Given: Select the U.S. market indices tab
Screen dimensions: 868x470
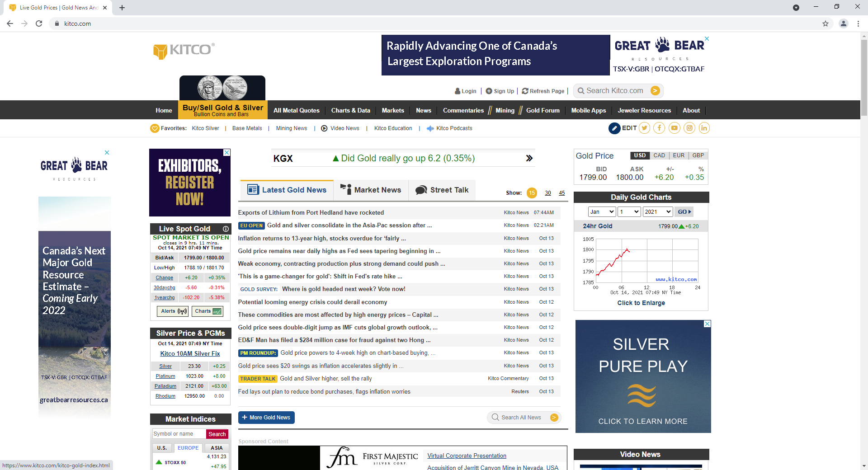Looking at the screenshot, I should click(x=162, y=448).
